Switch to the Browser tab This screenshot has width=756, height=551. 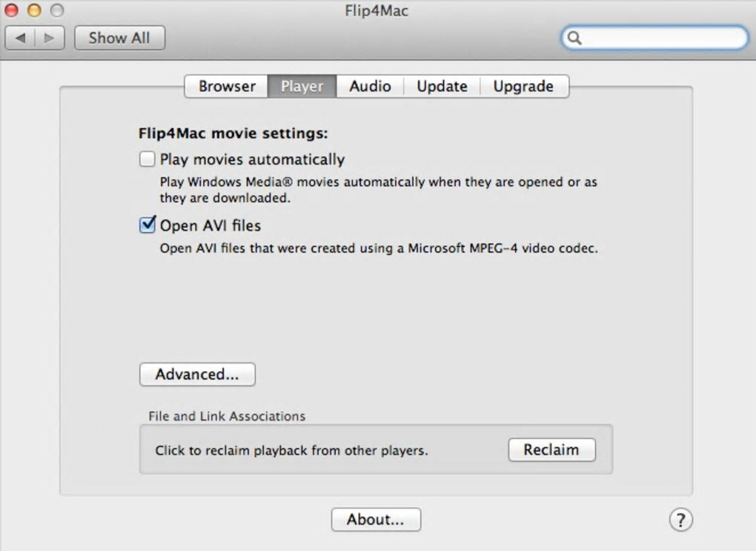pos(227,86)
